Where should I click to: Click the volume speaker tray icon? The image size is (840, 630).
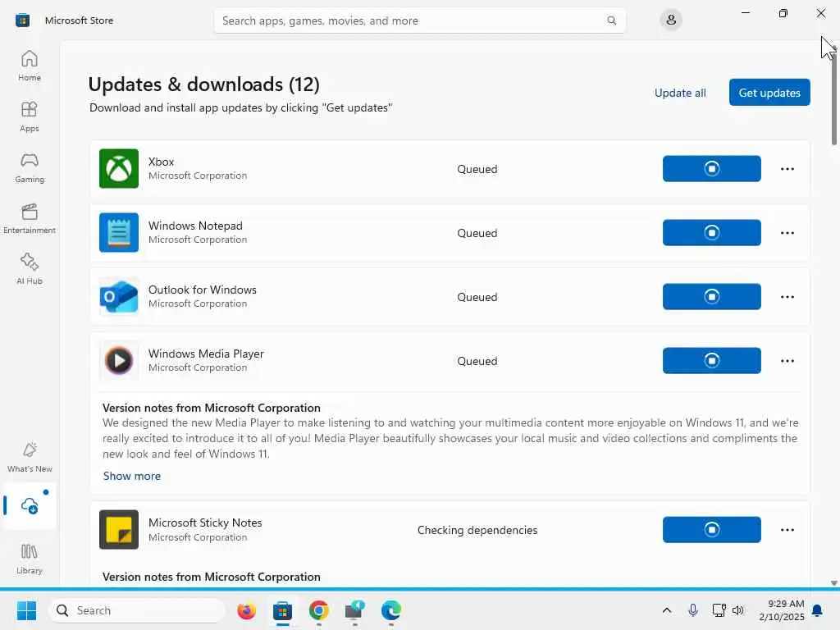tap(738, 610)
